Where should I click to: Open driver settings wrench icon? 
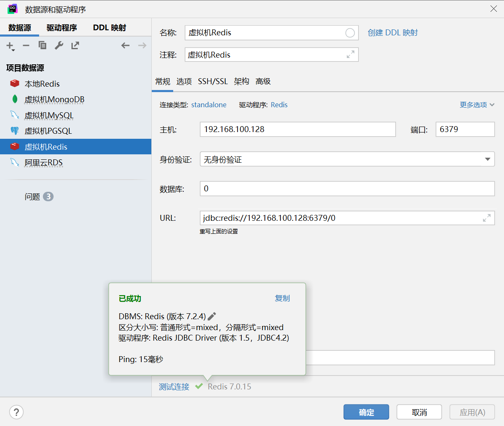pyautogui.click(x=59, y=45)
